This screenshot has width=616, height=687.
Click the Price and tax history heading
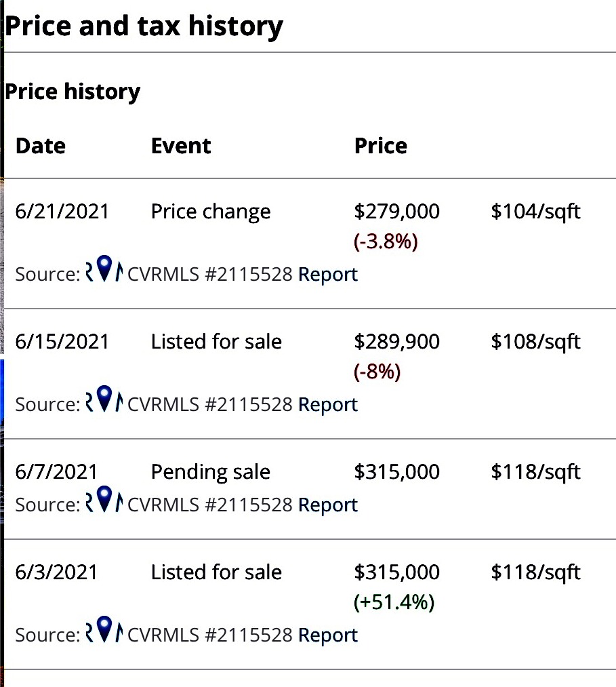point(144,26)
